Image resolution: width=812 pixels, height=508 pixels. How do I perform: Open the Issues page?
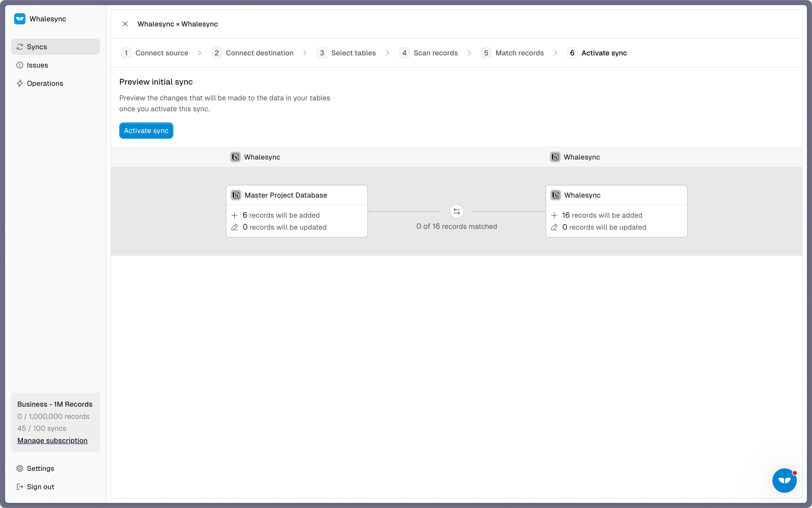(55, 65)
